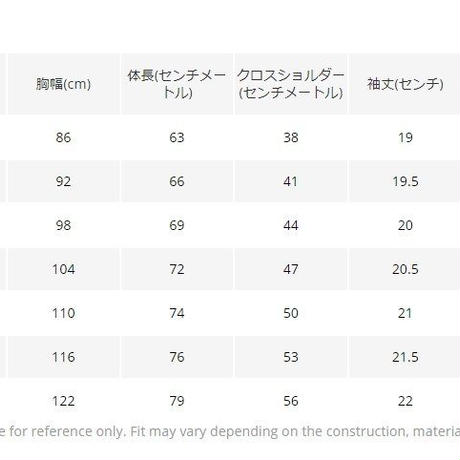460x460 pixels.
Task: Click cross shoulder value 56
Action: 291,401
